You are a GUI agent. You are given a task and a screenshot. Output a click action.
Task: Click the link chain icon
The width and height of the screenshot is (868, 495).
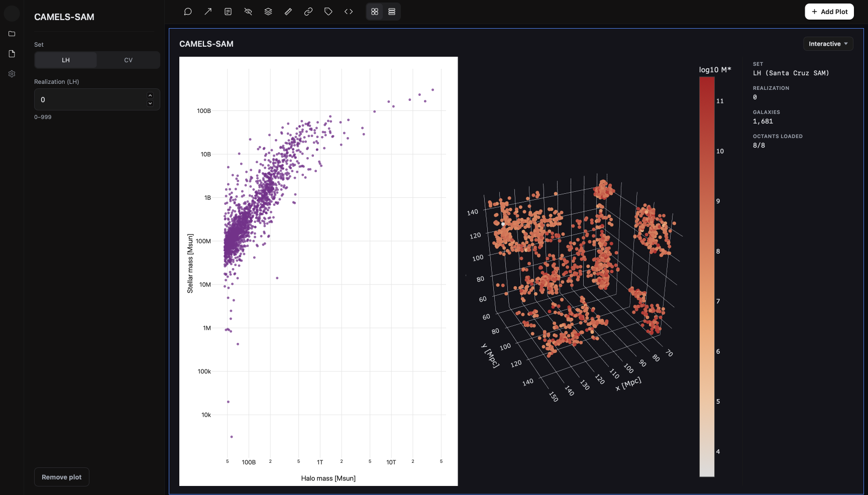pos(308,12)
